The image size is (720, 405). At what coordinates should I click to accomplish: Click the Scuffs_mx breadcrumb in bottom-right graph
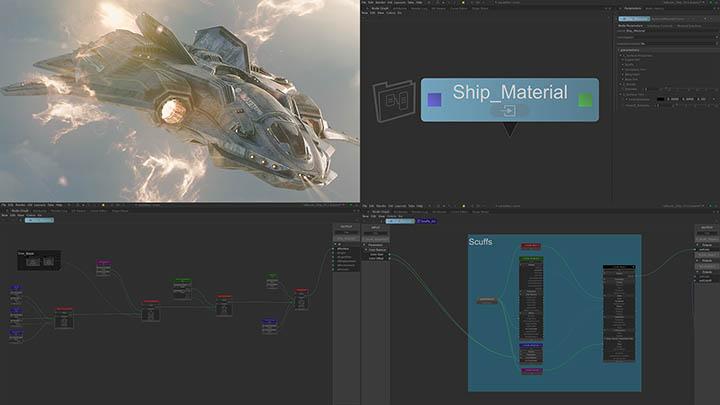[x=427, y=220]
